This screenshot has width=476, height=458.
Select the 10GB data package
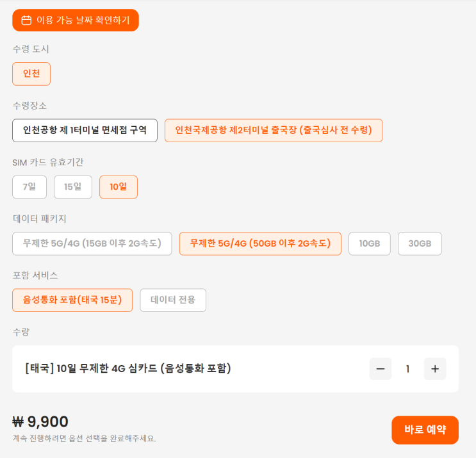point(370,243)
